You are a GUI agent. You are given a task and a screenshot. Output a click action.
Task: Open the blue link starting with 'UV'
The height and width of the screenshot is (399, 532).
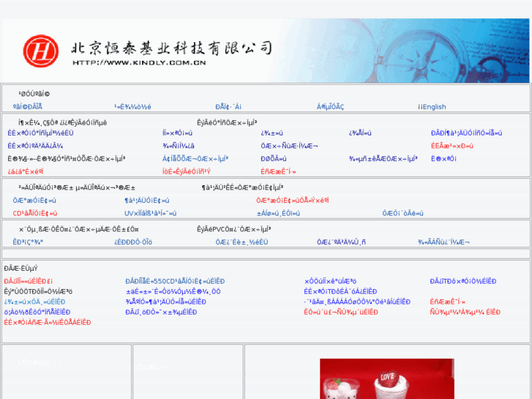(150, 213)
